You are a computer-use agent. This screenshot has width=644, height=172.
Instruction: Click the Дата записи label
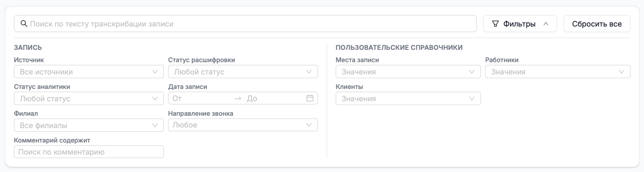coord(187,87)
